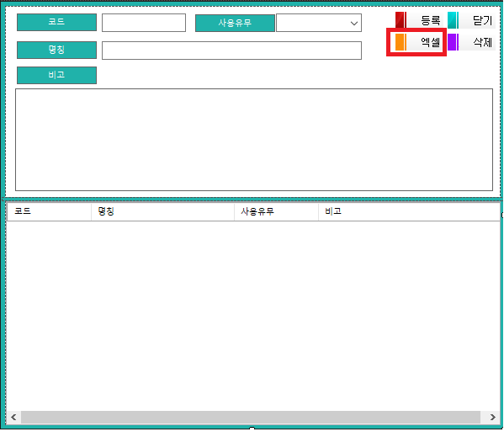Click the horizontal scrollbar thumb
The image size is (504, 437).
[x=251, y=418]
